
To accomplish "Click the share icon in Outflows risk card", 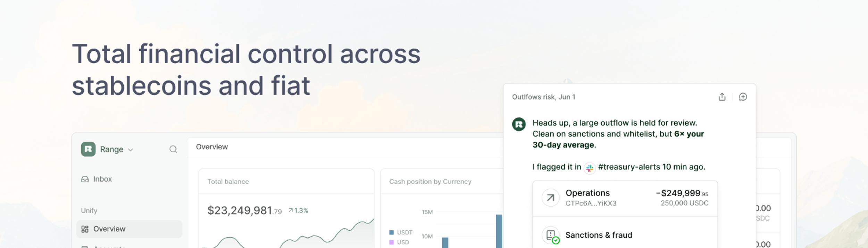I will [x=722, y=97].
